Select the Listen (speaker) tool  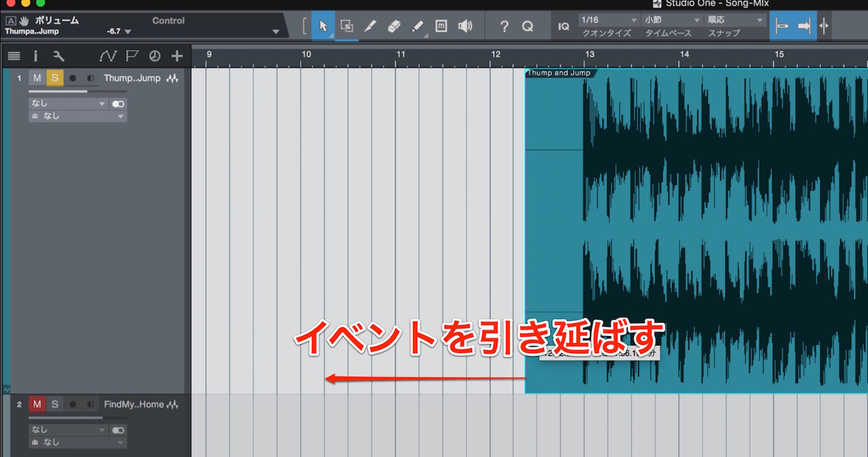pyautogui.click(x=465, y=26)
